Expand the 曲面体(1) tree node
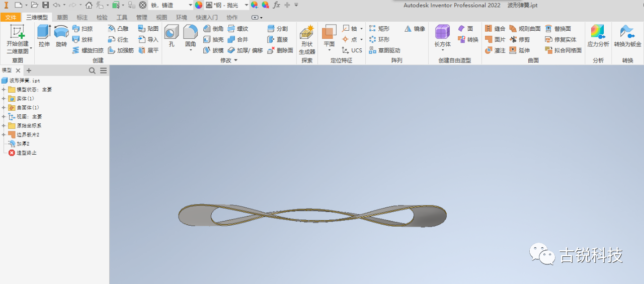The height and width of the screenshot is (284, 644). point(4,108)
